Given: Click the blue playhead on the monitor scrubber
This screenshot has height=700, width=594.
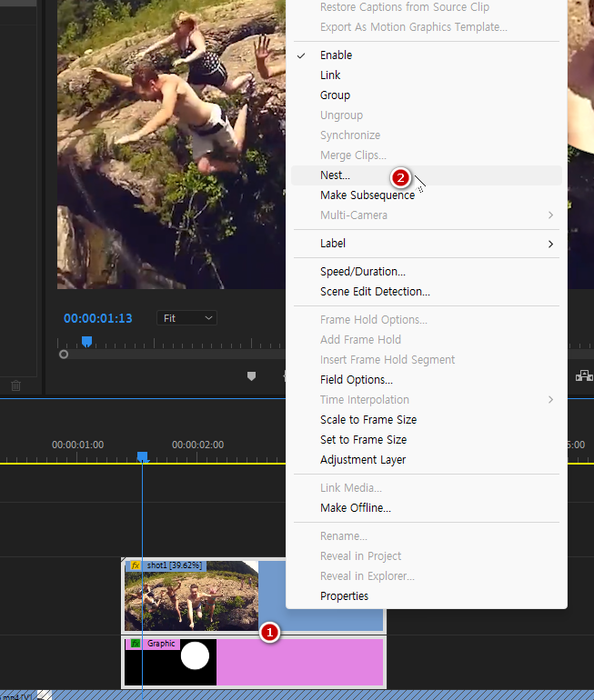Looking at the screenshot, I should 86,342.
